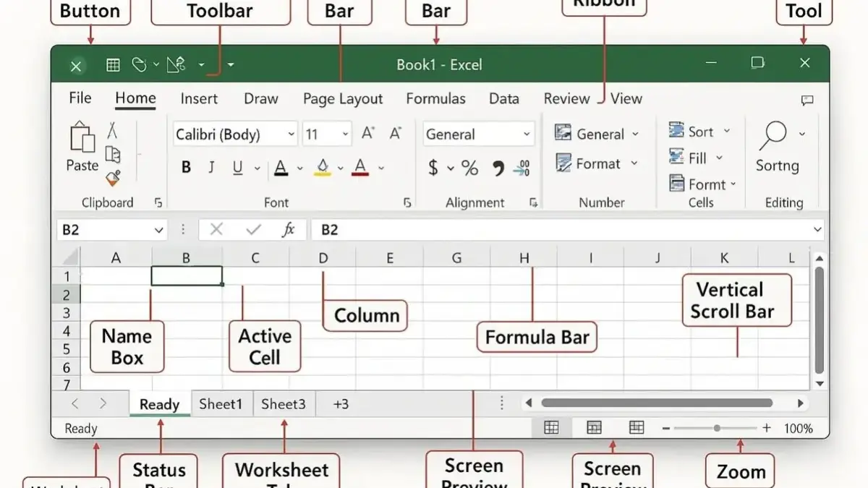Go to previous sheet with left arrow
The height and width of the screenshot is (488, 868).
coord(76,403)
